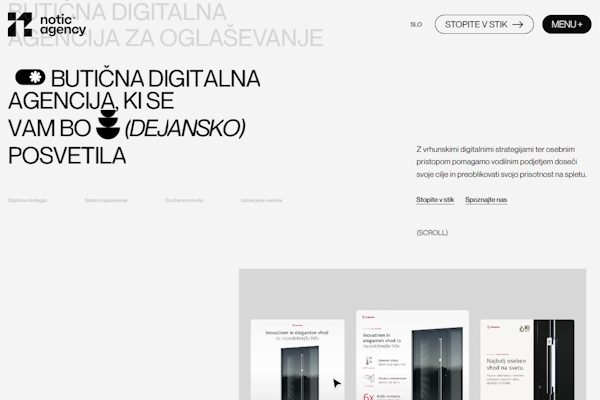This screenshot has width=600, height=400.
Task: Click the stacked bowls icon before (DEJANSKO)
Action: click(x=106, y=128)
